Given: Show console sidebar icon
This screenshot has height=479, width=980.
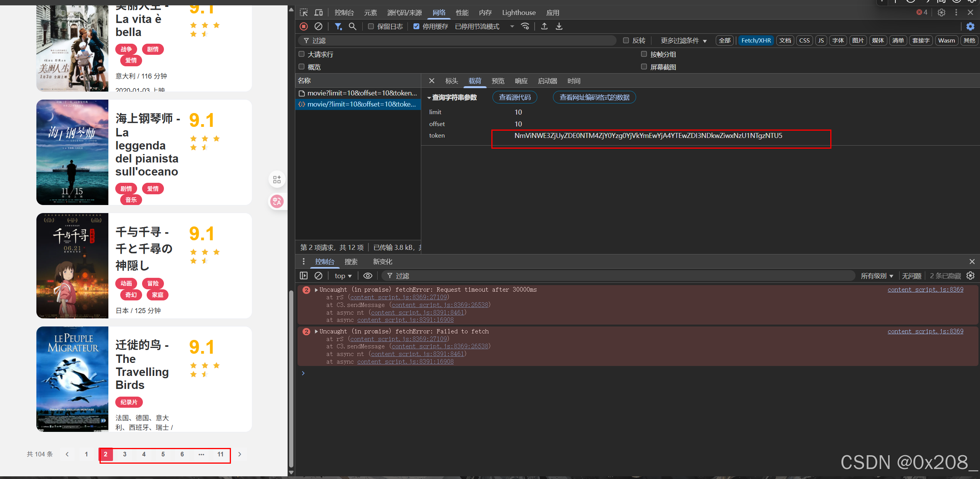Looking at the screenshot, I should (304, 276).
